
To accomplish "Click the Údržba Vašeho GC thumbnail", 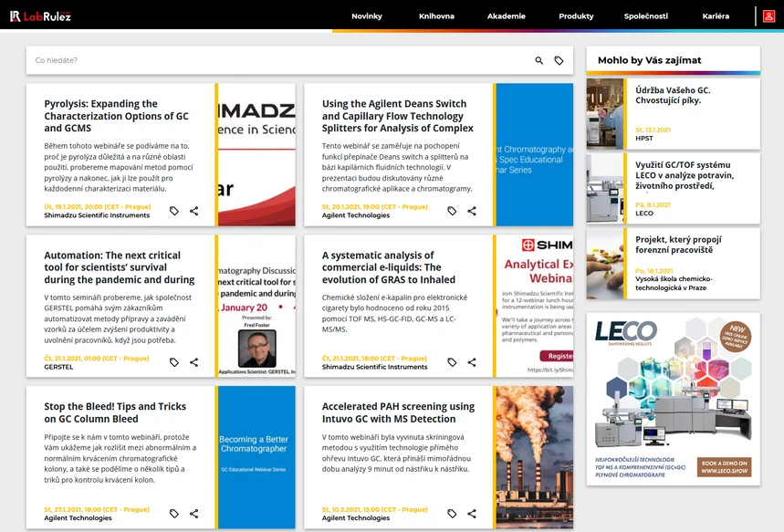I will coord(605,114).
